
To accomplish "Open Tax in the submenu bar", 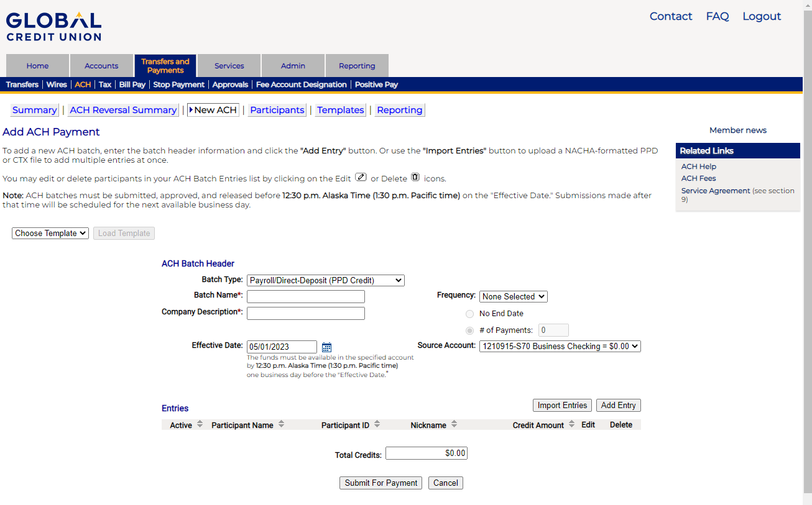I will [x=105, y=84].
